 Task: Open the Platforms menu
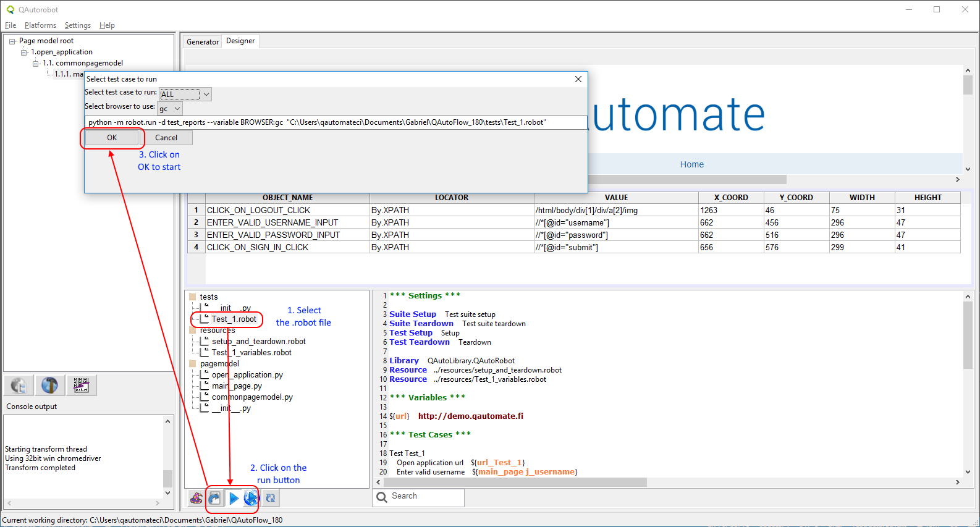[x=40, y=25]
